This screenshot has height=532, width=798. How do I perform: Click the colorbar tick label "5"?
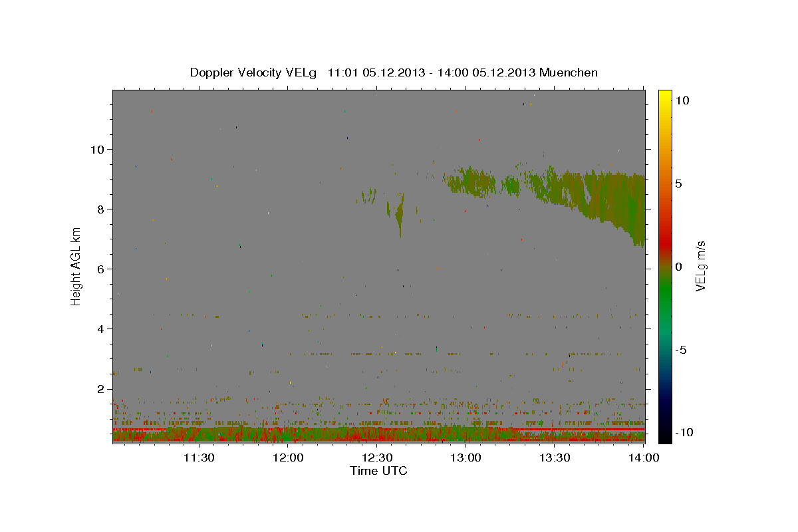coord(678,184)
